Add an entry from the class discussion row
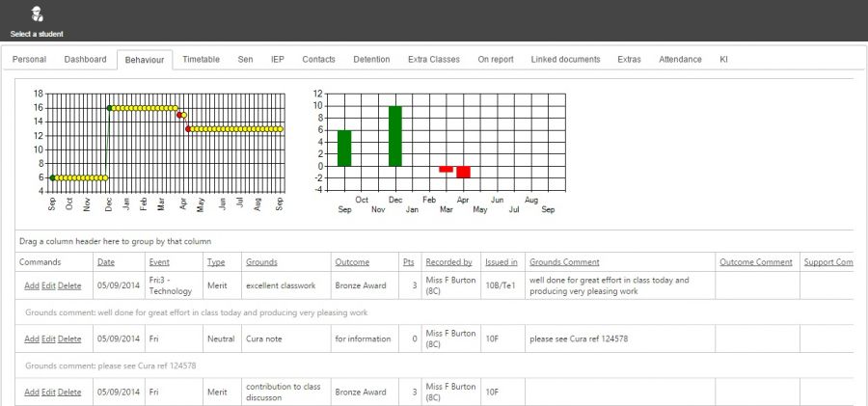The width and height of the screenshot is (868, 406). pos(32,392)
